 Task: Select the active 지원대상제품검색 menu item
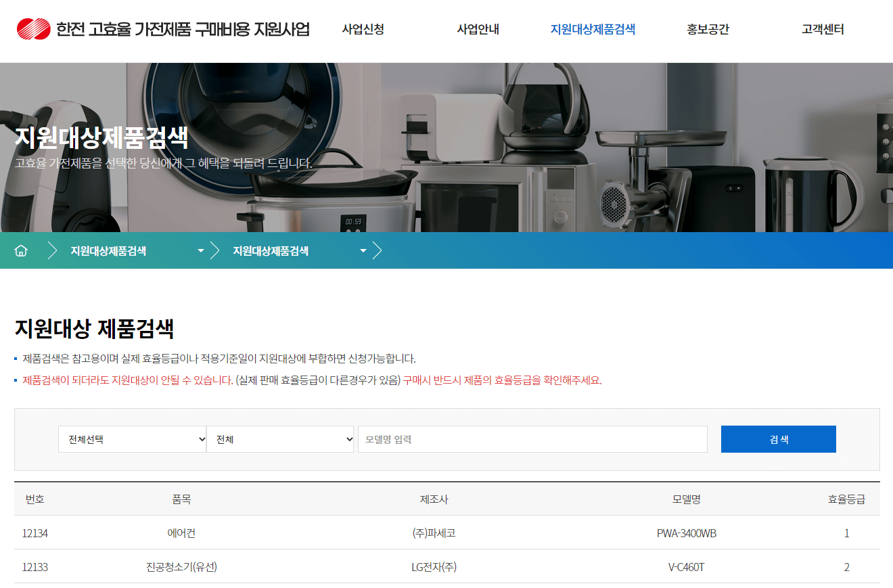point(593,29)
